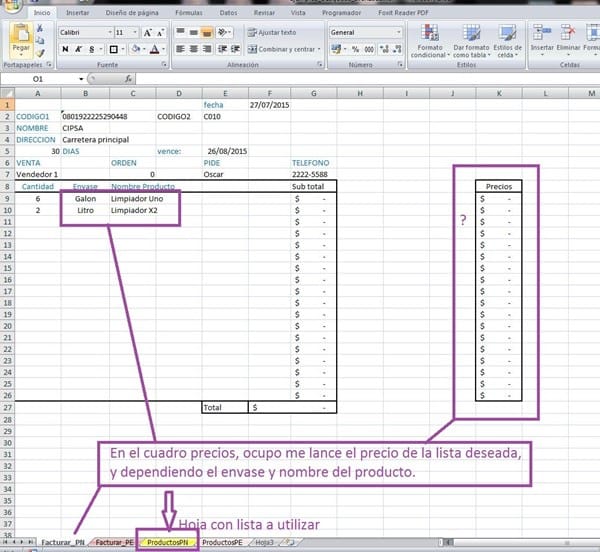This screenshot has width=600, height=552.
Task: Click the Combinar y centrar button
Action: (281, 49)
